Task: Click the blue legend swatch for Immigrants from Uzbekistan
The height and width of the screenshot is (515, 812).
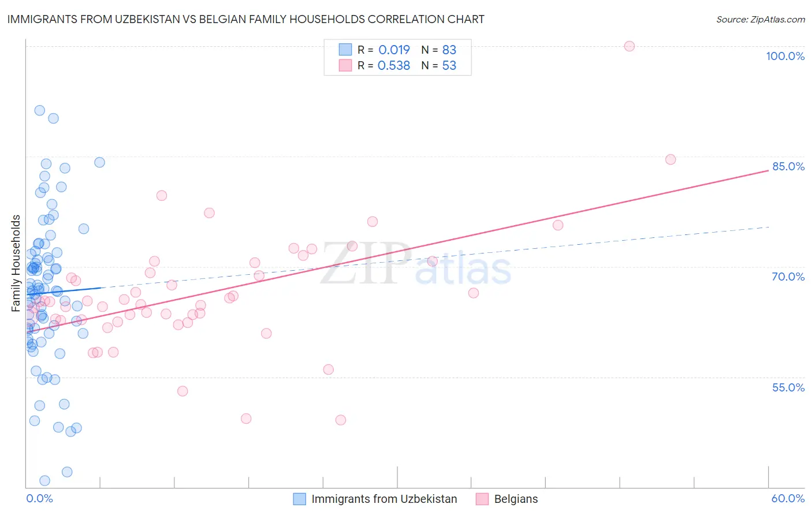Action: tap(300, 499)
